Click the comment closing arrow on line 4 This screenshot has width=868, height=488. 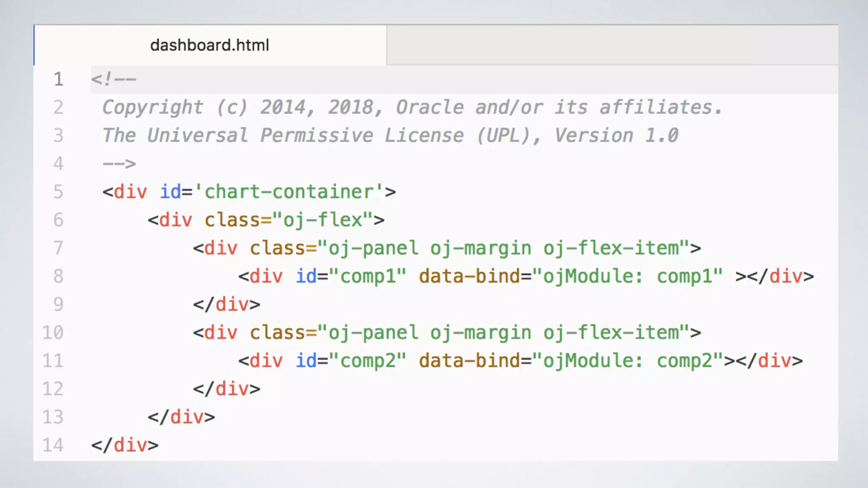pos(119,164)
